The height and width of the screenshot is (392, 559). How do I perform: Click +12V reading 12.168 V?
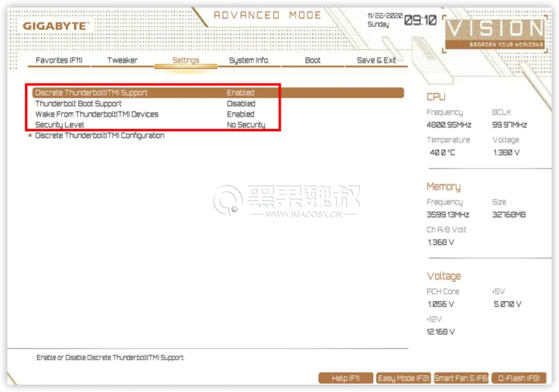[x=440, y=332]
